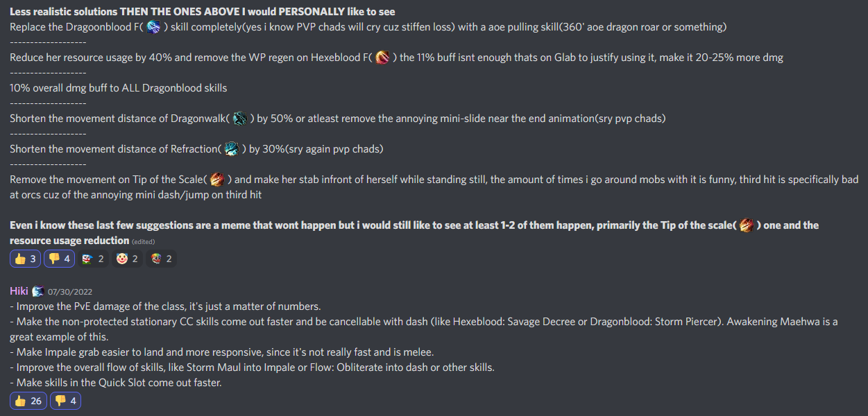
Task: Toggle the thumbs-up reaction showing 26
Action: tap(28, 401)
